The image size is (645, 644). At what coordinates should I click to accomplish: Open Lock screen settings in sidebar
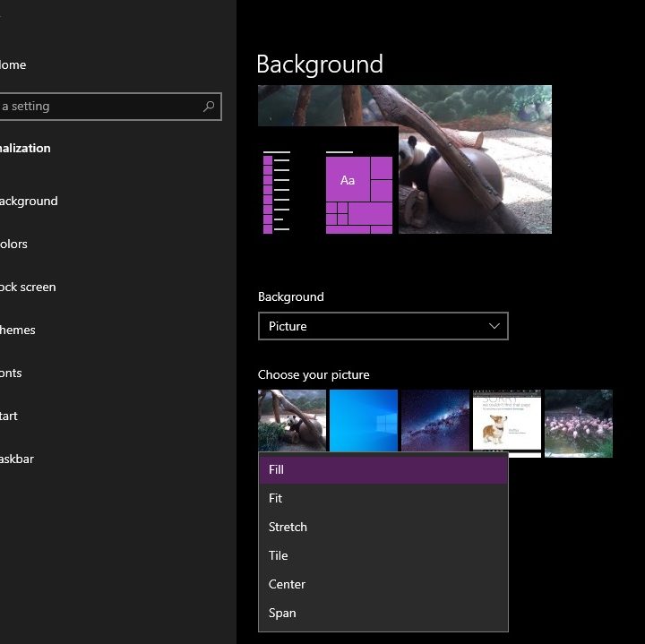click(x=27, y=287)
